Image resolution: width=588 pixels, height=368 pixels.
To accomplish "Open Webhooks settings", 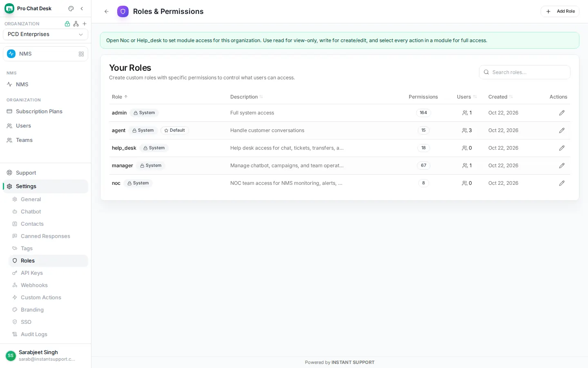I will point(48,285).
